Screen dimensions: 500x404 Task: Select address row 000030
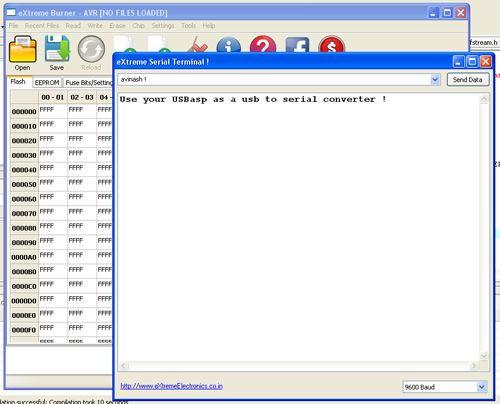(24, 155)
